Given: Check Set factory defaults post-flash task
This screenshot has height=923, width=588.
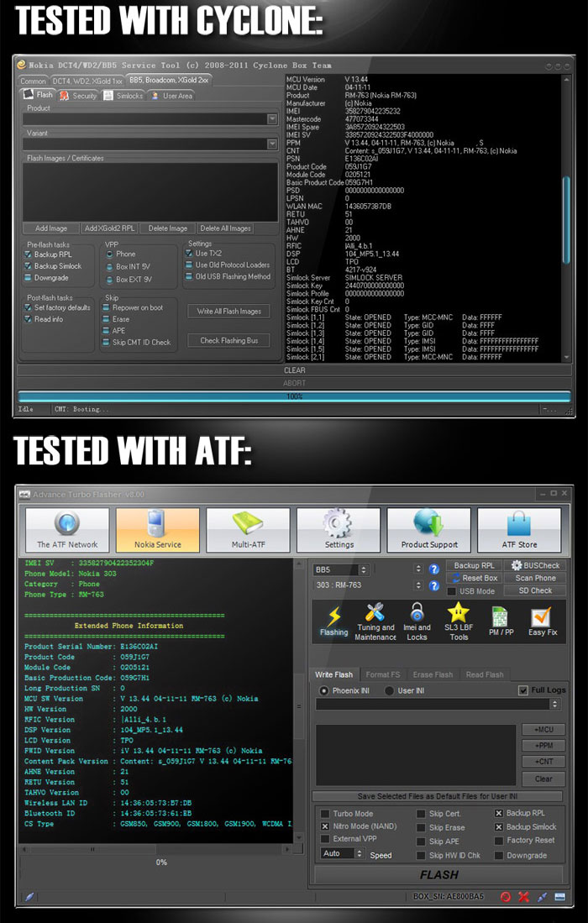Looking at the screenshot, I should (x=28, y=307).
